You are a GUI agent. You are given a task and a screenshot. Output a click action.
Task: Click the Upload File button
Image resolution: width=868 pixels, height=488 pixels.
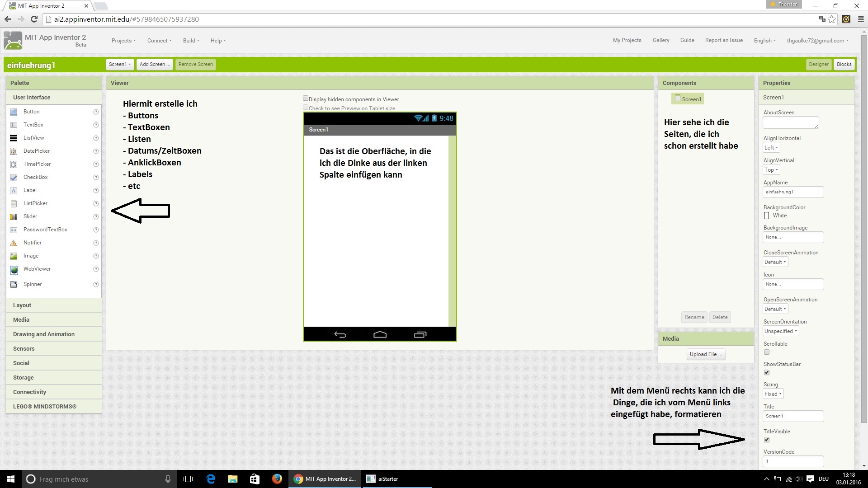tap(706, 354)
